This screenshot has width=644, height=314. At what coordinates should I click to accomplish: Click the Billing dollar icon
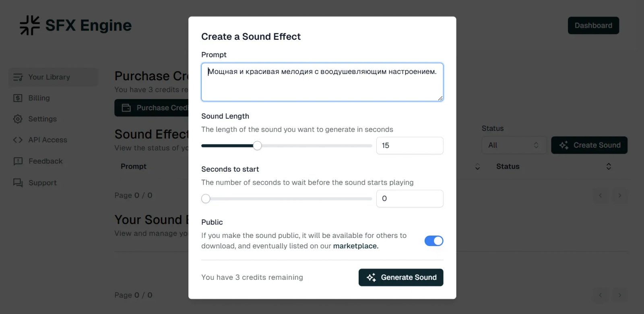[18, 98]
